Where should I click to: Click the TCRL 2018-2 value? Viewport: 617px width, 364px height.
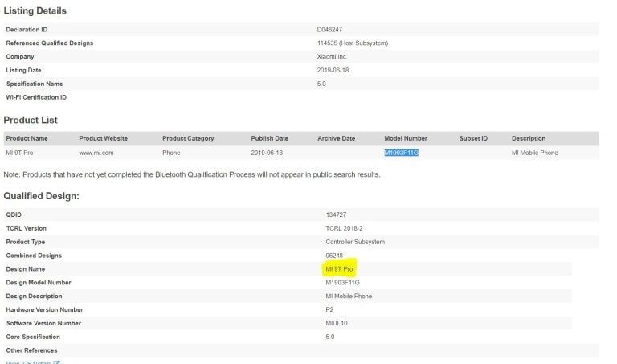[345, 228]
